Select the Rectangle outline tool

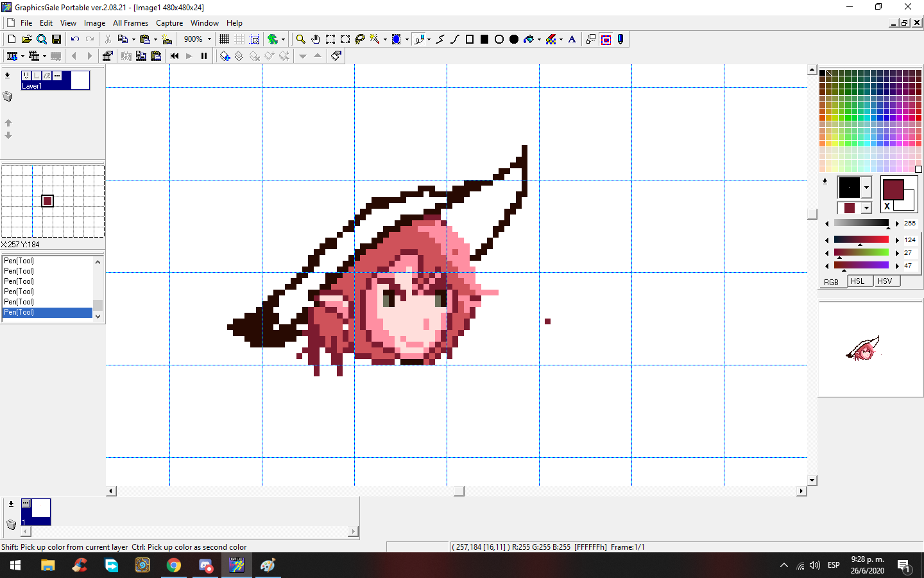[x=470, y=39]
